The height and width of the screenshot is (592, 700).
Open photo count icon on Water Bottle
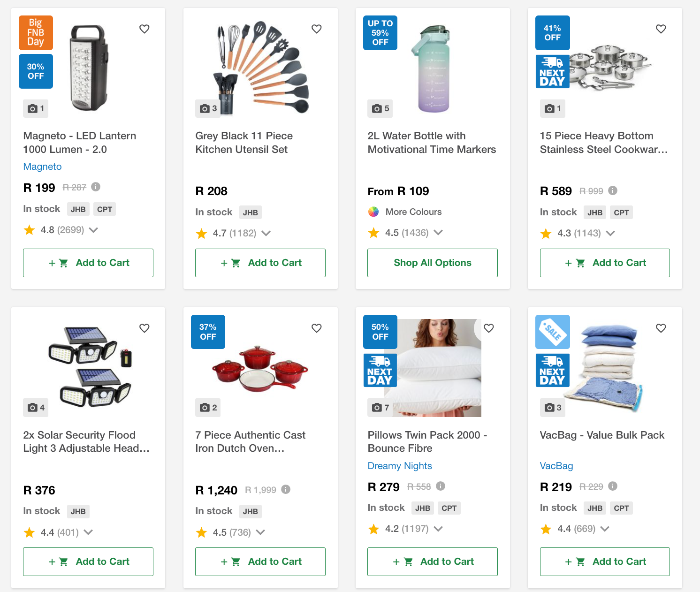click(x=380, y=108)
